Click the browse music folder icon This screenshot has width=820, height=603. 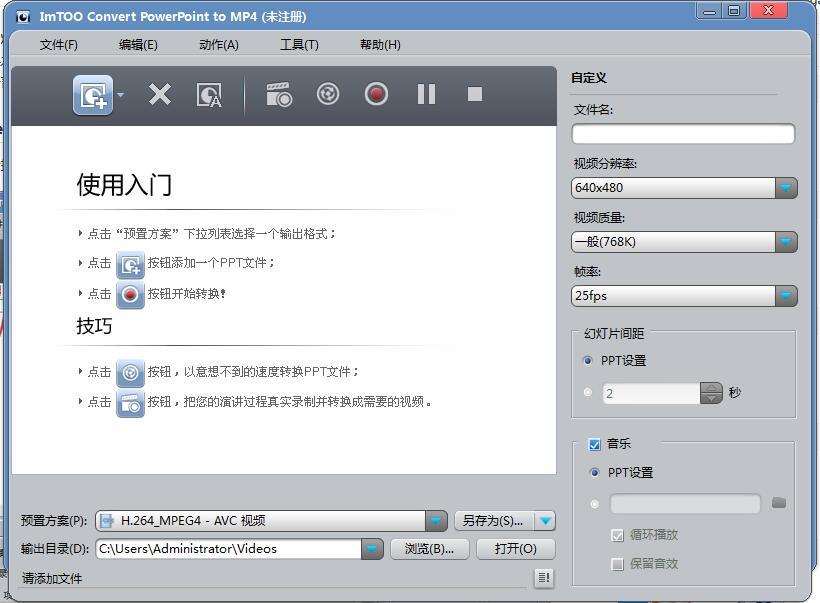pos(779,503)
